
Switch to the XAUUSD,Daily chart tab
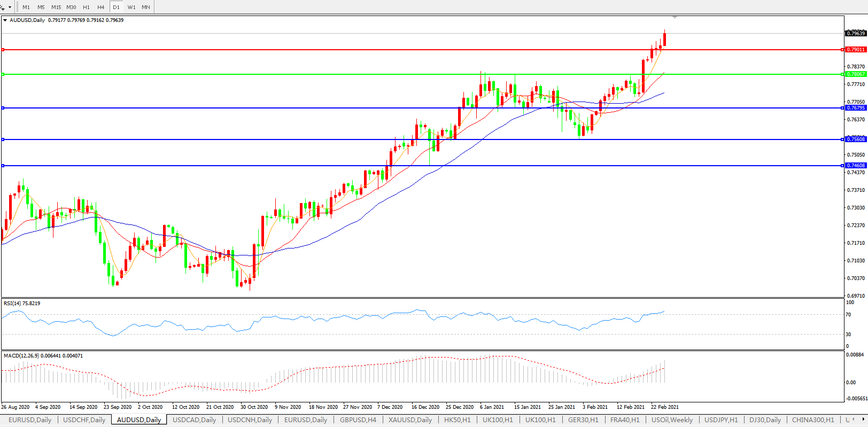[410, 420]
